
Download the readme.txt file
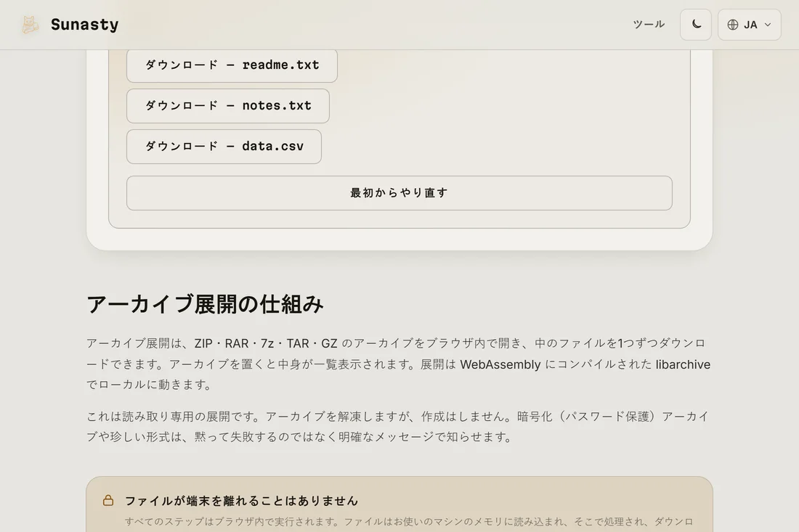point(232,65)
